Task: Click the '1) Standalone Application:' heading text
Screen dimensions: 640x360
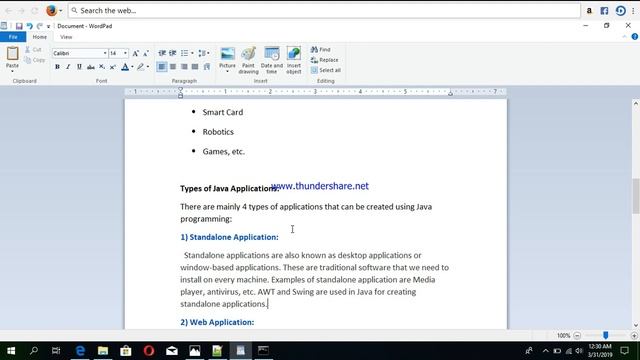Action: pos(229,237)
